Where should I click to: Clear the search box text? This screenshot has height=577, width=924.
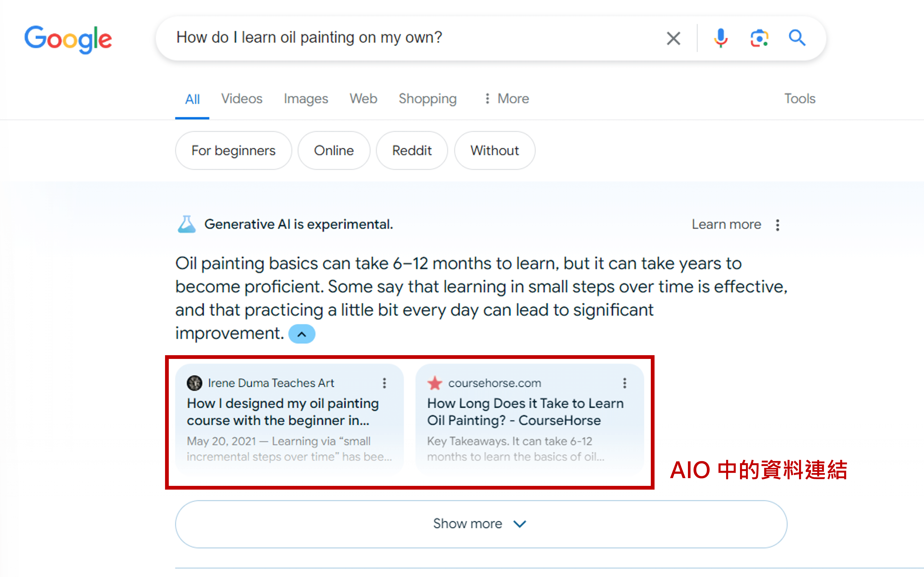673,38
